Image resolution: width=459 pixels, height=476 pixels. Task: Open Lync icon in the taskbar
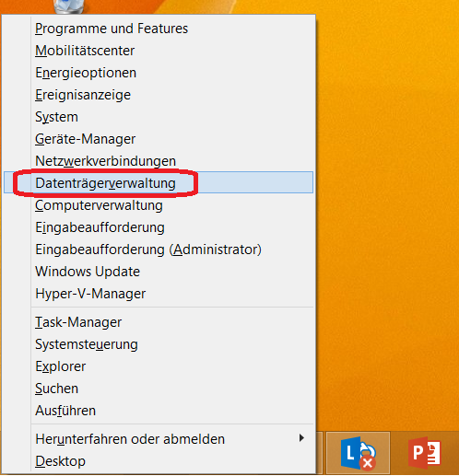359,453
